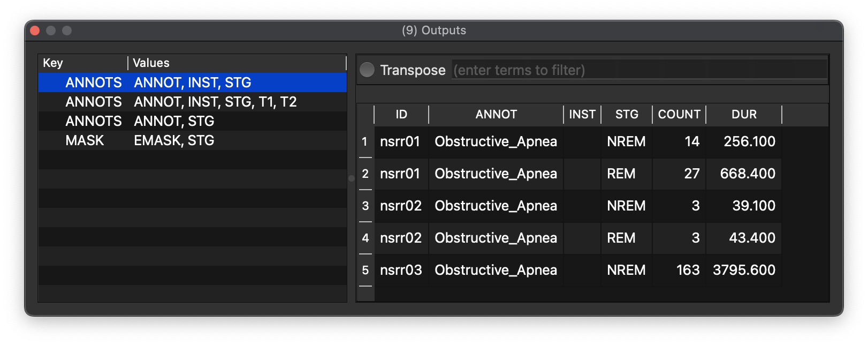Select the ANNOTS row with ANNOT, INST, STG
The image size is (868, 345).
pos(192,82)
